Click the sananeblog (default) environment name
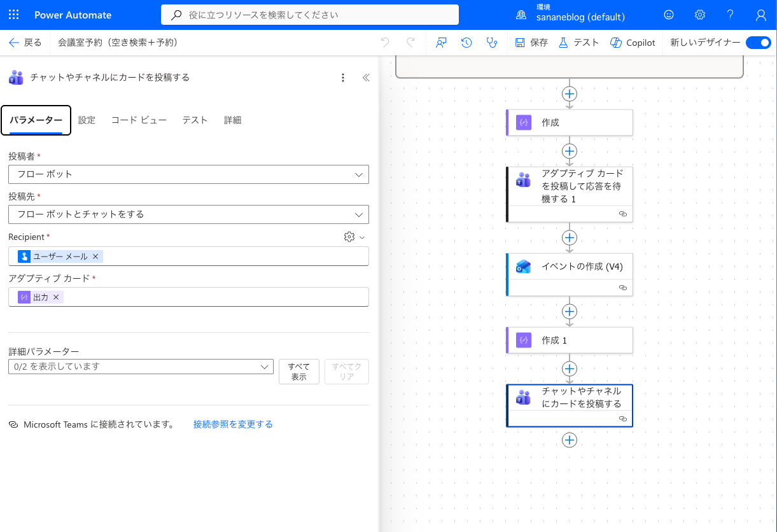777x532 pixels. tap(580, 18)
